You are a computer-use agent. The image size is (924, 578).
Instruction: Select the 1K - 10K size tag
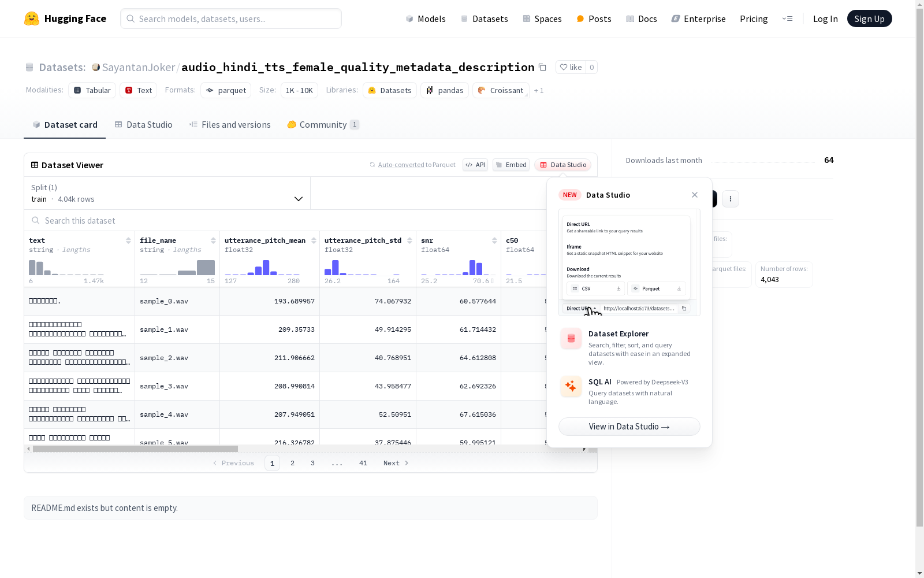point(299,90)
